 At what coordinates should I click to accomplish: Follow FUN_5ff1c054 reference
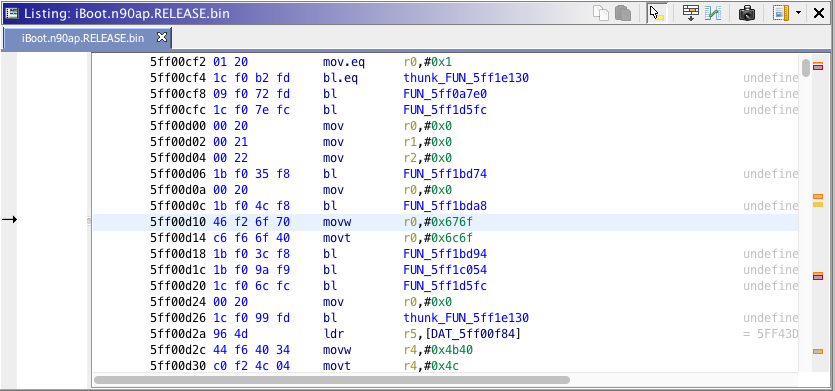[x=445, y=270]
